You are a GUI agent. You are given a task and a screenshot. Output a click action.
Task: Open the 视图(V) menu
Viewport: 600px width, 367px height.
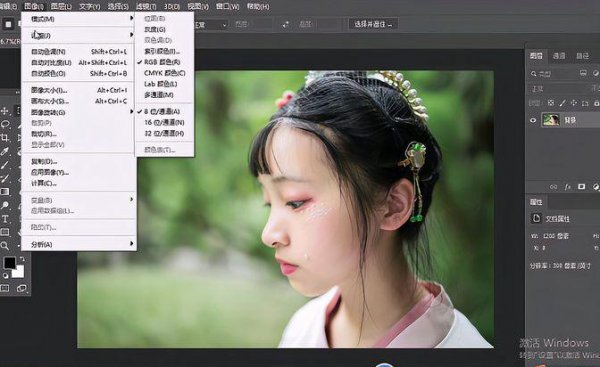pos(198,7)
